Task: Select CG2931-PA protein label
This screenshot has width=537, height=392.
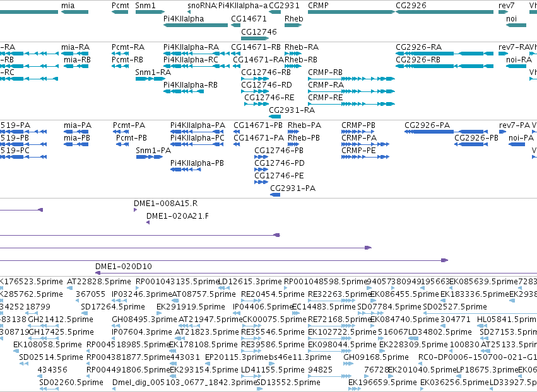Action: pos(293,188)
